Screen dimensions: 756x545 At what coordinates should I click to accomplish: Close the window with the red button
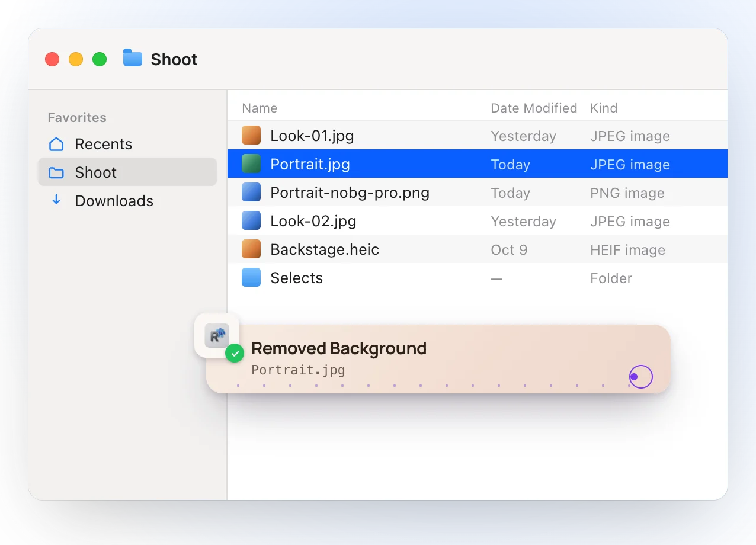(x=52, y=59)
